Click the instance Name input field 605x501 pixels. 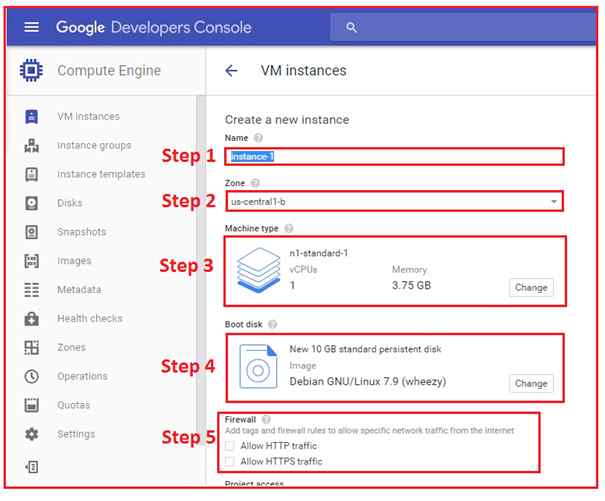coord(394,156)
